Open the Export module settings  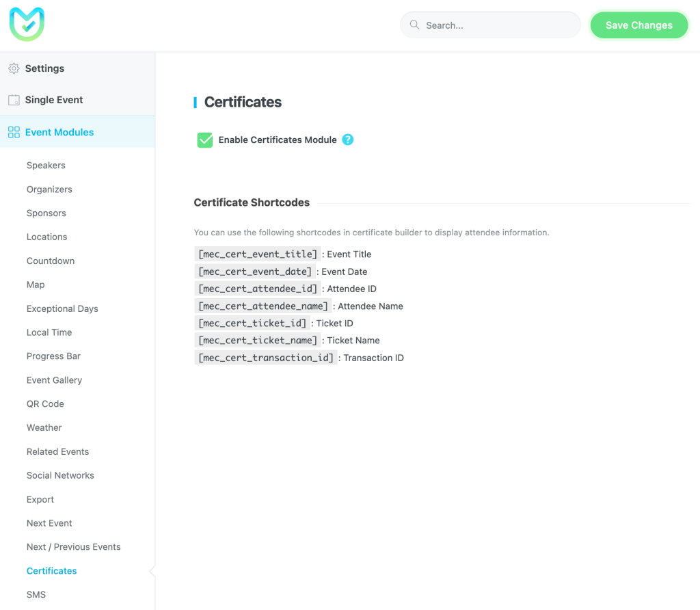click(x=40, y=499)
